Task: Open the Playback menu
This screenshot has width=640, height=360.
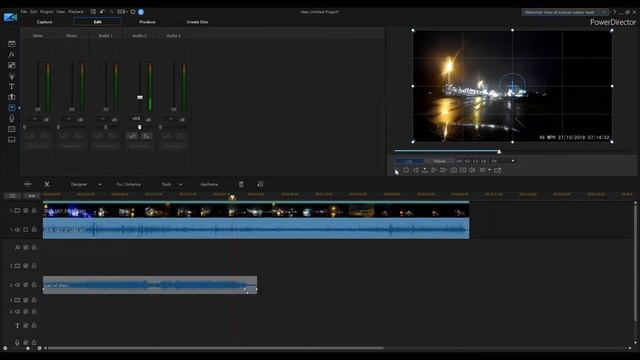Action: [x=76, y=12]
